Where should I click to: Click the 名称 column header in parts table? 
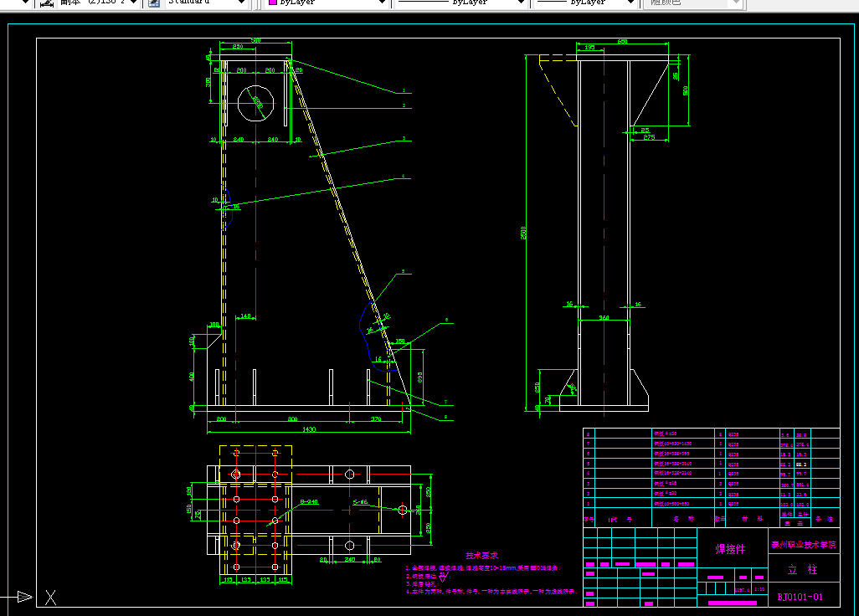(683, 519)
